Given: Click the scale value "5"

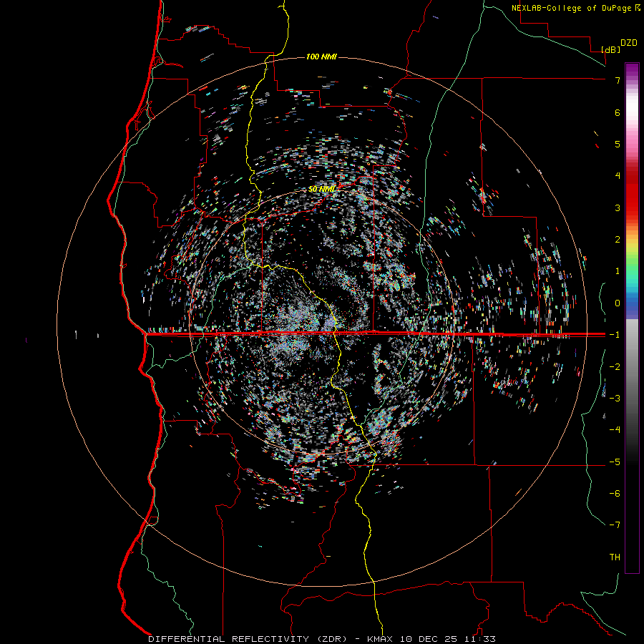Looking at the screenshot, I should [x=618, y=144].
